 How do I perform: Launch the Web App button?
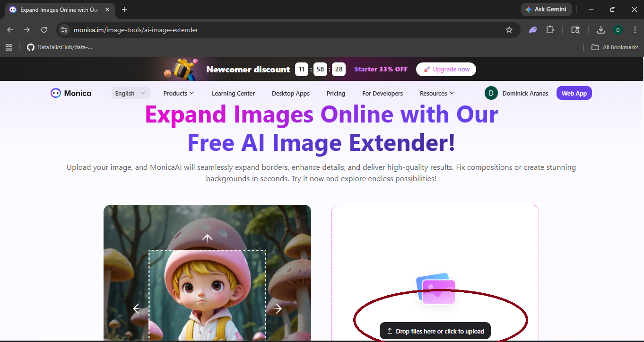574,93
